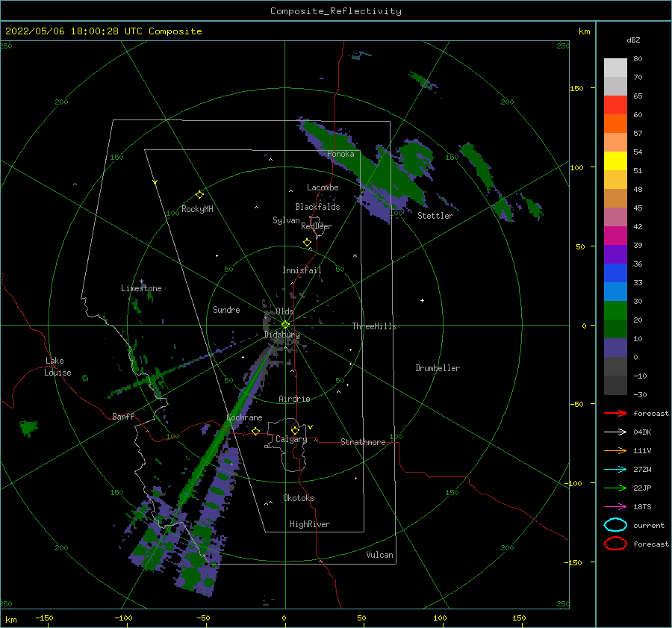This screenshot has width=672, height=628.
Task: Click the white 04DK arrow icon
Action: coord(615,432)
